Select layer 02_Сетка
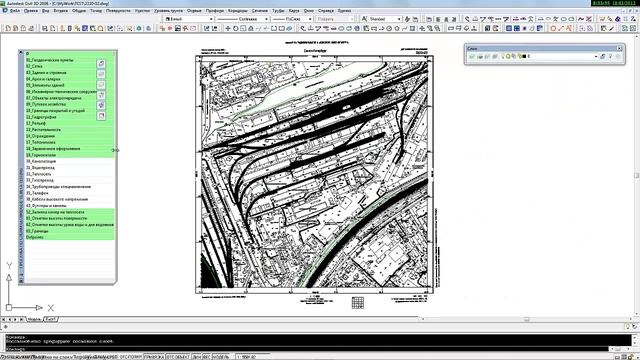This screenshot has width=640, height=360. point(70,66)
